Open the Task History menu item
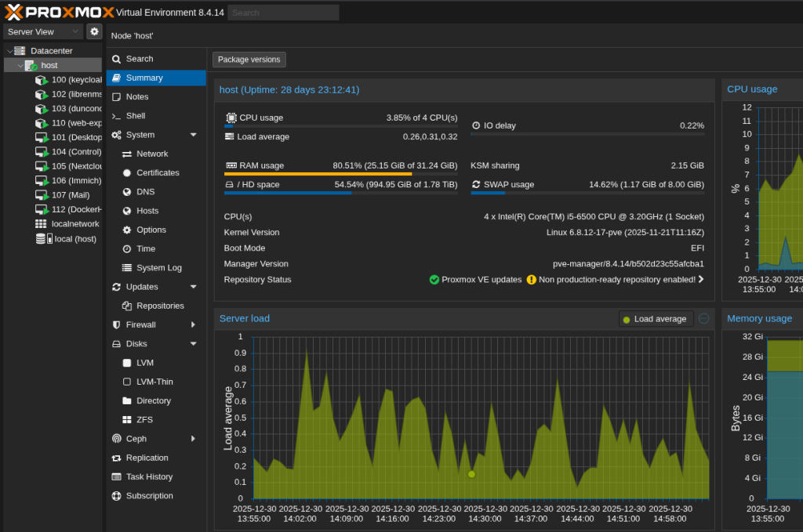Image resolution: width=803 pixels, height=532 pixels. 149,477
